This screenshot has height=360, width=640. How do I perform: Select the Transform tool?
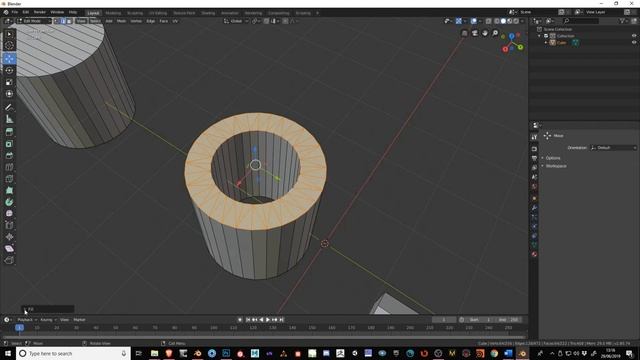click(9, 93)
